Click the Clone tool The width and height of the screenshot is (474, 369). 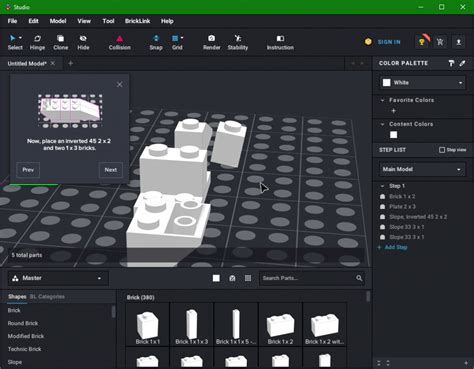click(x=60, y=42)
